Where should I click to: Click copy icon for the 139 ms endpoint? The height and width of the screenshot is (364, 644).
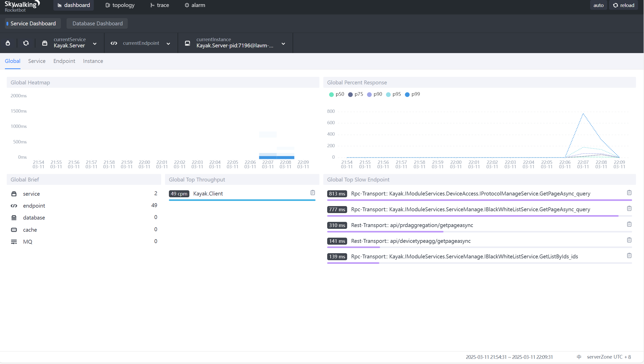tap(629, 256)
